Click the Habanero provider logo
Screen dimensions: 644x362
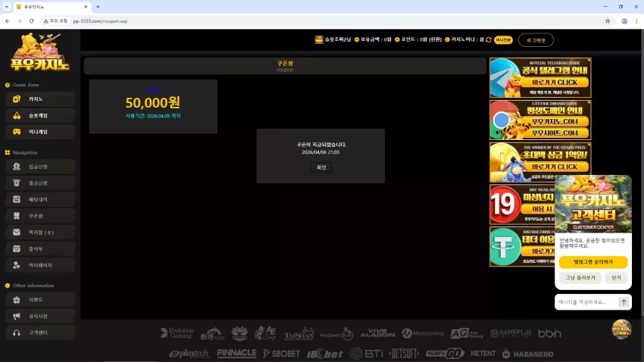tap(528, 354)
